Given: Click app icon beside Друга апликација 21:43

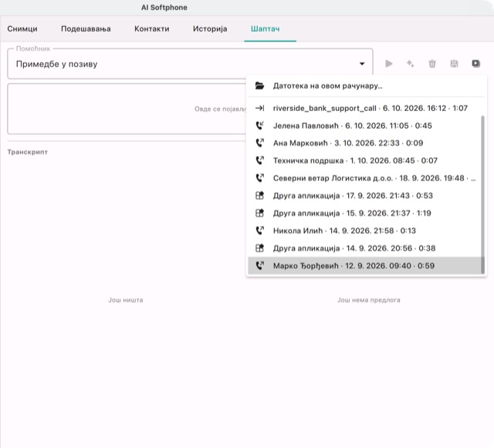Looking at the screenshot, I should point(259,196).
